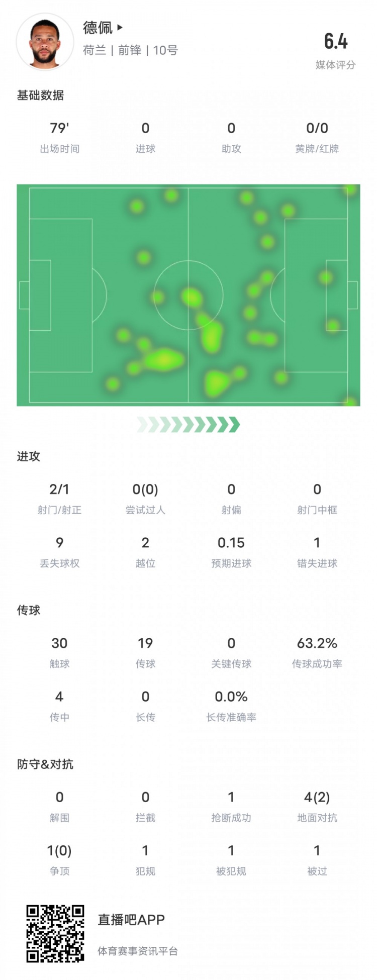This screenshot has width=377, height=980.
Task: Open the 直播吧APP link
Action: click(131, 920)
